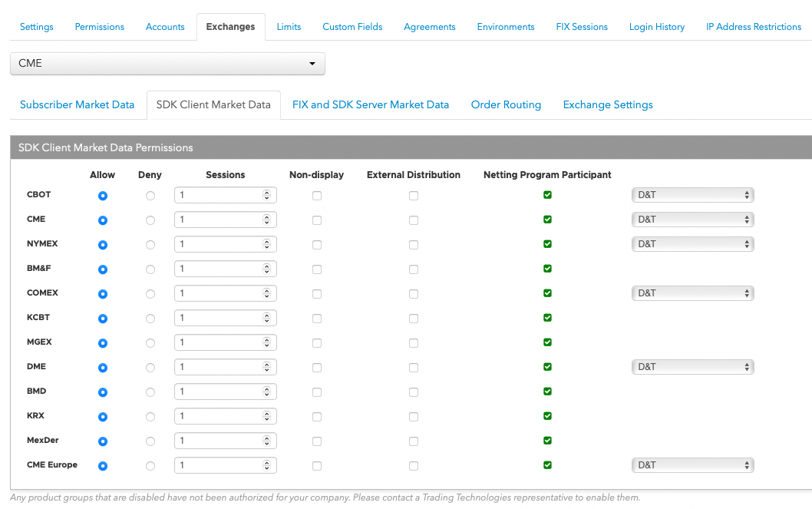Select Deny for KCBT
This screenshot has height=509, width=812.
[150, 319]
